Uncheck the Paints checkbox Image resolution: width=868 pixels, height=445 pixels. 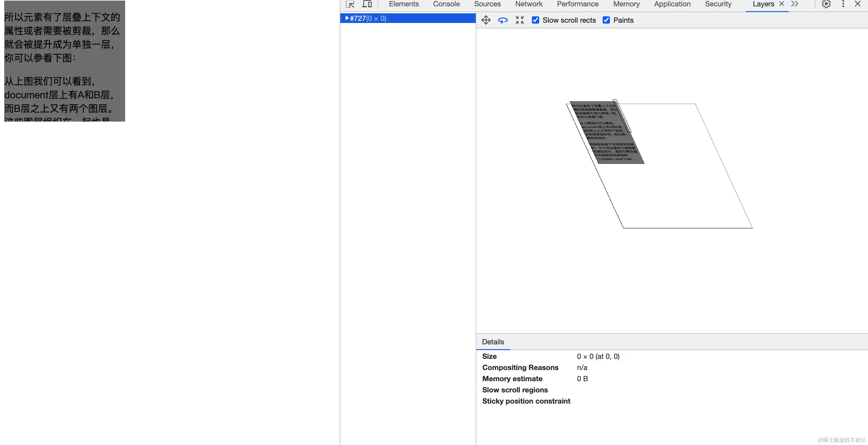(606, 20)
